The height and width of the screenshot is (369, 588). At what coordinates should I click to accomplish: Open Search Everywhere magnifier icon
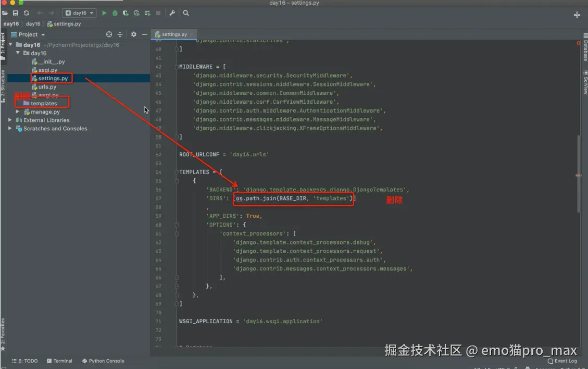(x=185, y=13)
